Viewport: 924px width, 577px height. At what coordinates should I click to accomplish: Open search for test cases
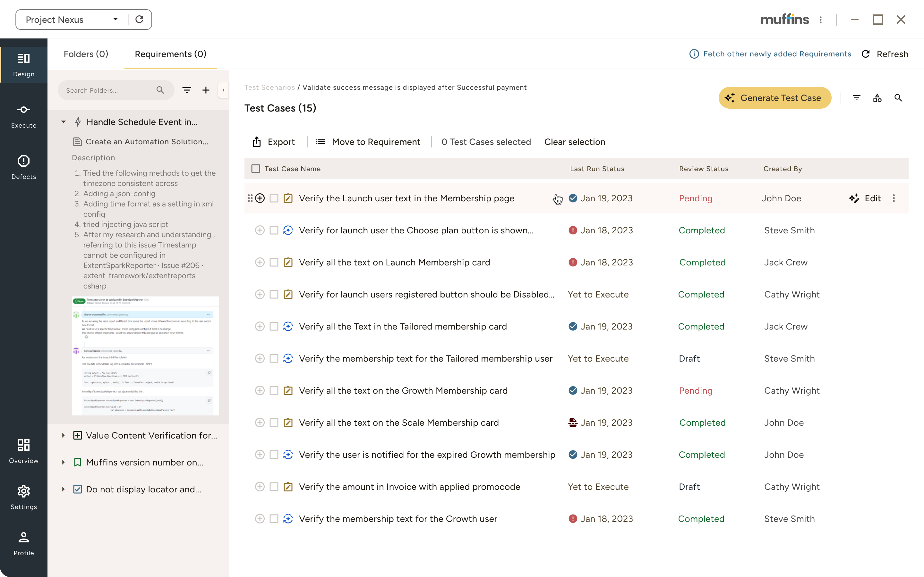[x=898, y=98]
